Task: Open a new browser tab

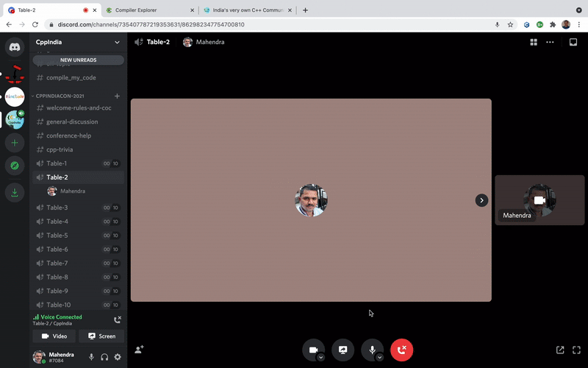Action: (x=305, y=10)
